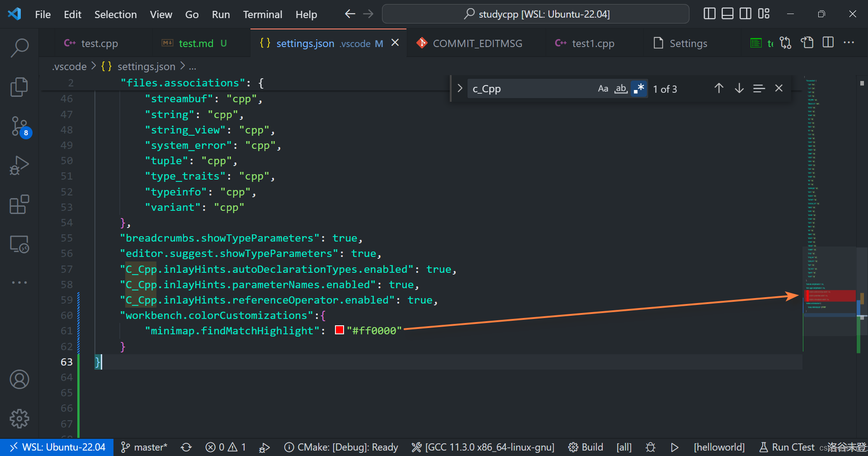Image resolution: width=868 pixels, height=456 pixels.
Task: Open Run menu
Action: tap(221, 14)
